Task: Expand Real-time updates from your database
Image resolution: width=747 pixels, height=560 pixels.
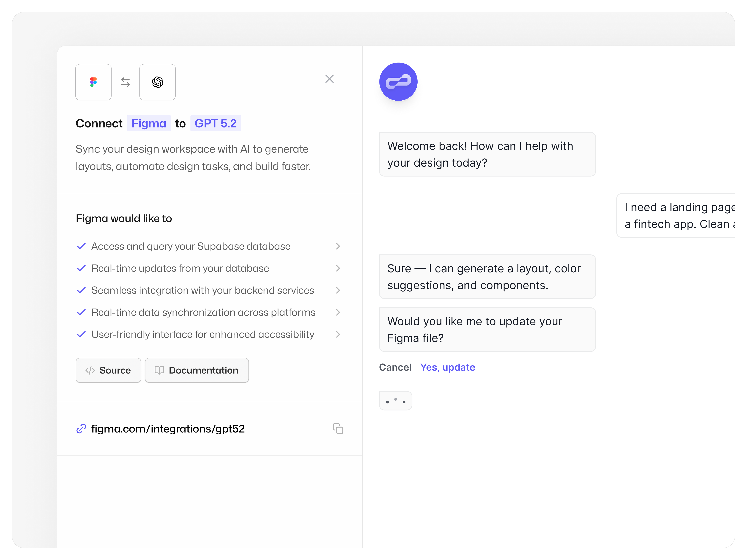Action: pos(338,268)
